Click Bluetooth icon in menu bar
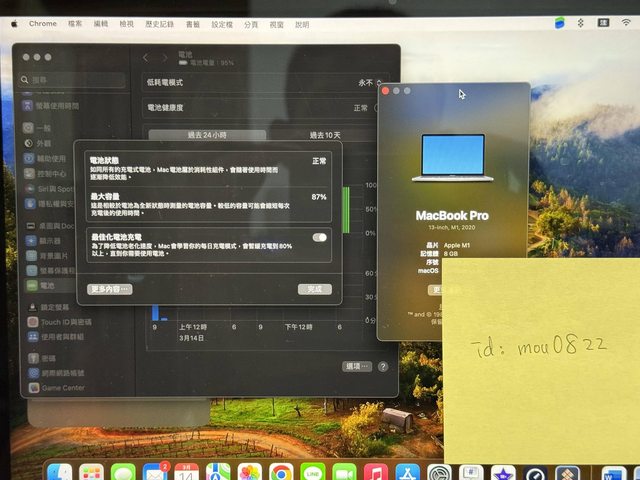 coord(580,23)
